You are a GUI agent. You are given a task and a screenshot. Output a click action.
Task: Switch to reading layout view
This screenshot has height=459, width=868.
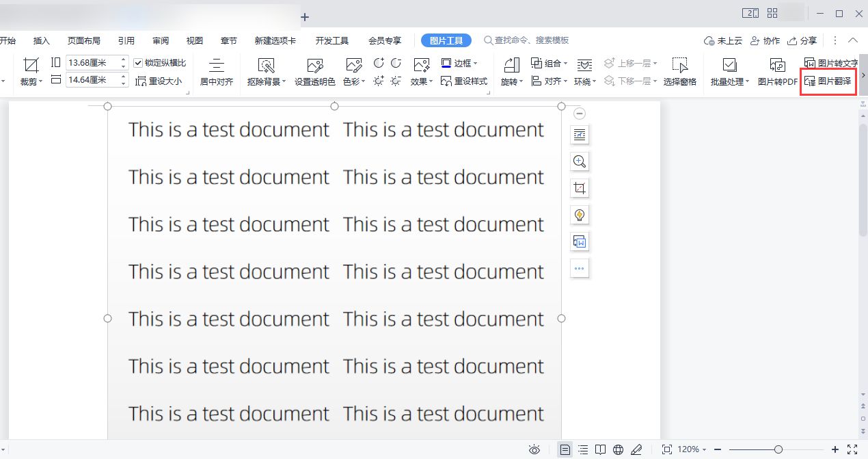600,449
